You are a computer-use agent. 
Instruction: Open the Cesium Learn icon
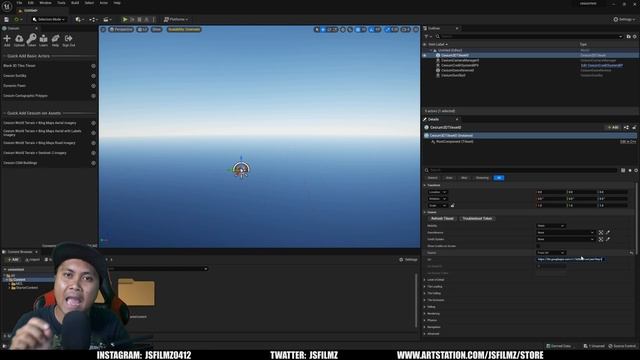pos(43,40)
